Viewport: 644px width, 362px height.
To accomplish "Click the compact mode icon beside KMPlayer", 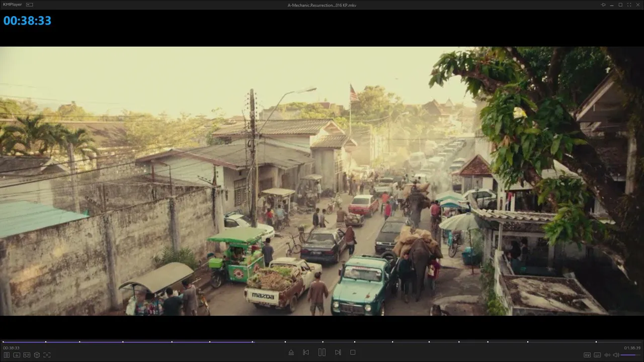I will click(30, 5).
